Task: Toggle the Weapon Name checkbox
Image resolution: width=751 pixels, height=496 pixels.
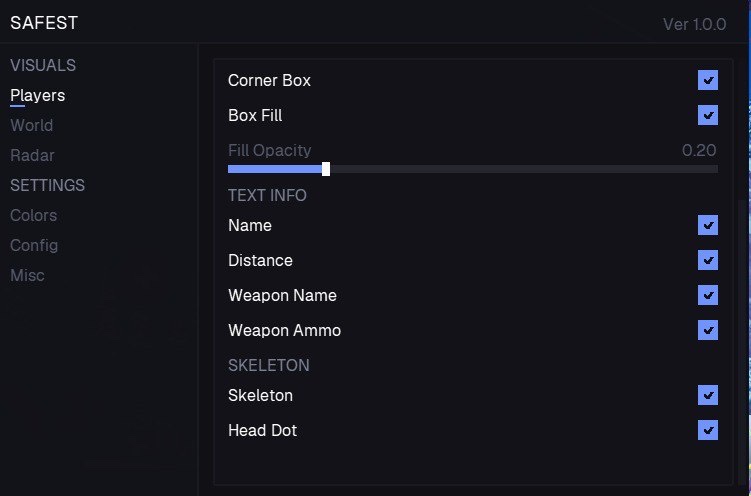Action: point(708,296)
